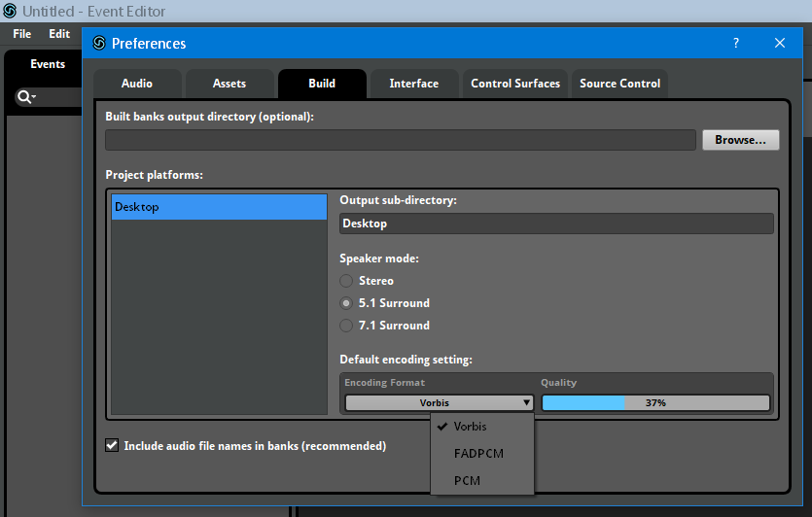The image size is (812, 517).
Task: Open the Source Control tab
Action: coord(619,84)
